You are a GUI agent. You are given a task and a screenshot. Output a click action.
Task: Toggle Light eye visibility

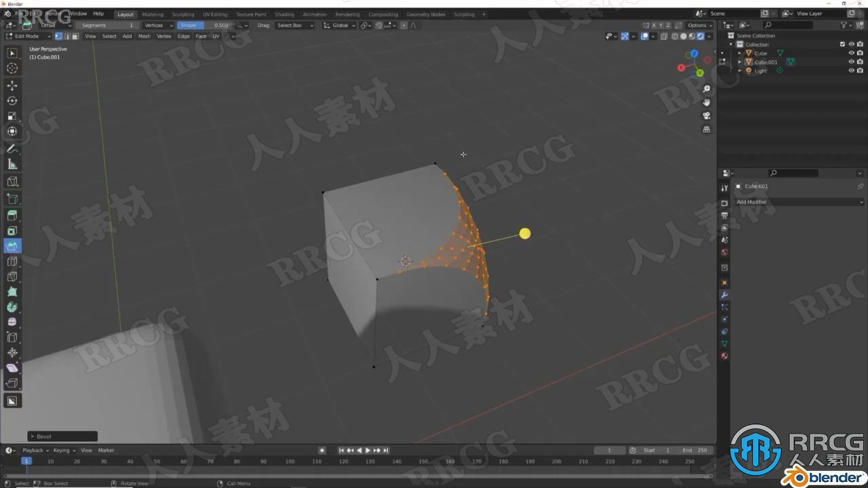(852, 70)
